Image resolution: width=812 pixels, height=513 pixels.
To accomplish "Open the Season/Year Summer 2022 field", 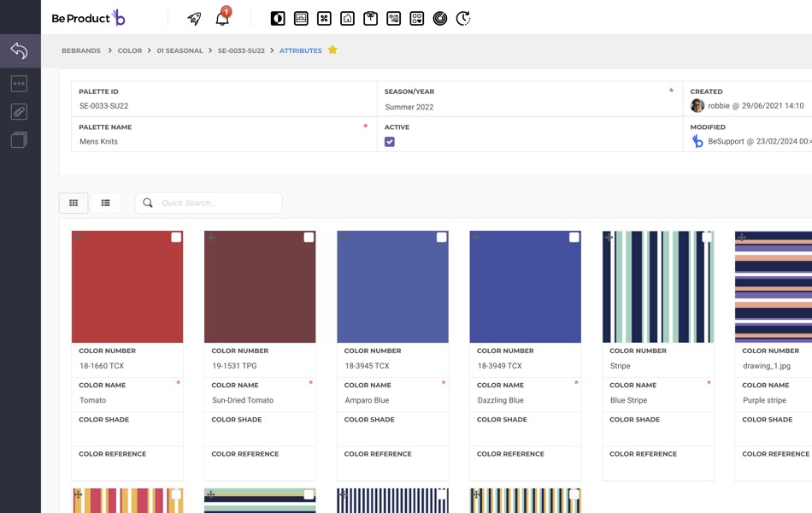I will point(530,99).
